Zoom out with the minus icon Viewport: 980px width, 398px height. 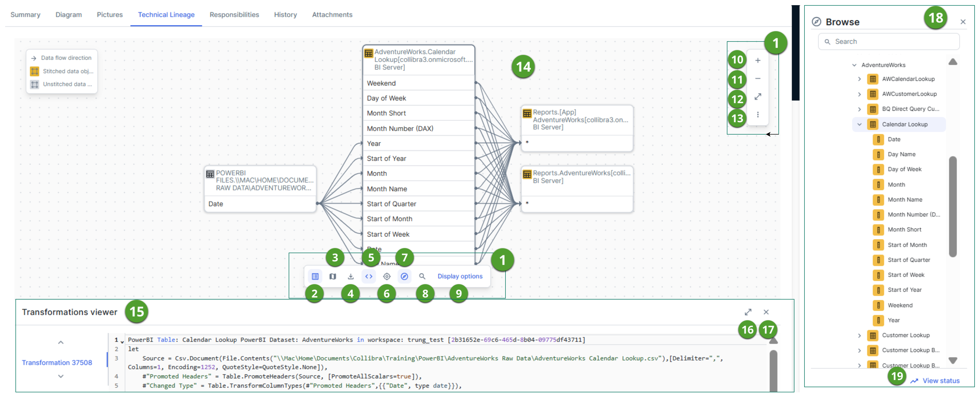click(758, 78)
